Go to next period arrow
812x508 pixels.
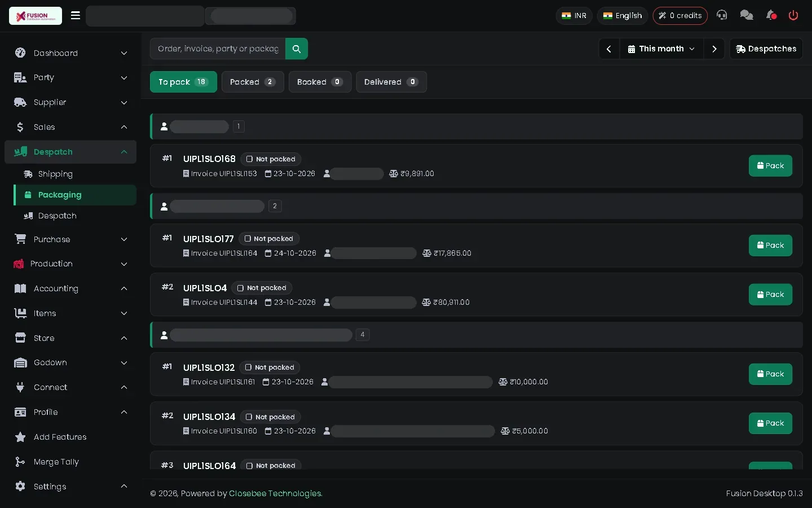coord(714,49)
